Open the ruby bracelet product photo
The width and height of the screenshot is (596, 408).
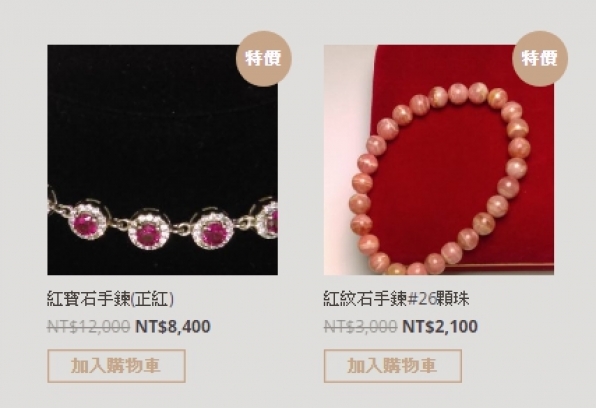tap(162, 160)
